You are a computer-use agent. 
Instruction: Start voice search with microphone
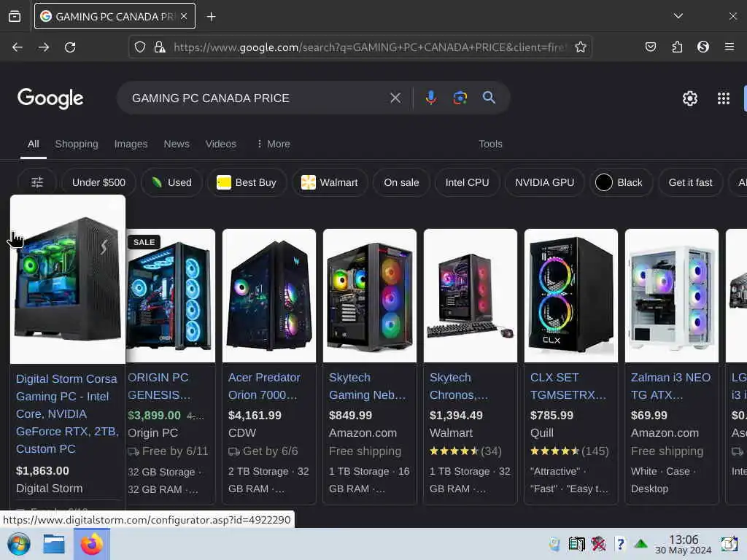[x=430, y=98]
